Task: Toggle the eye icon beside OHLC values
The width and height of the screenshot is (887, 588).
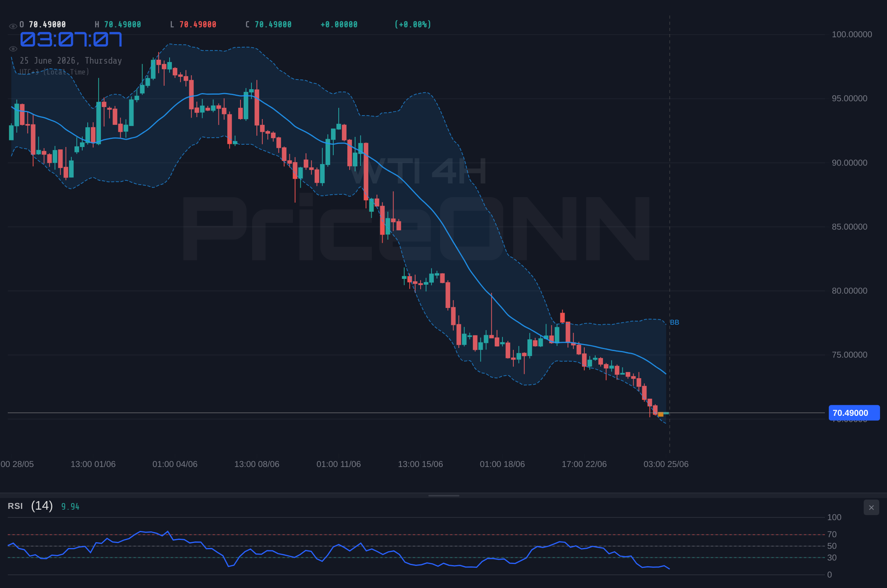Action: point(13,26)
